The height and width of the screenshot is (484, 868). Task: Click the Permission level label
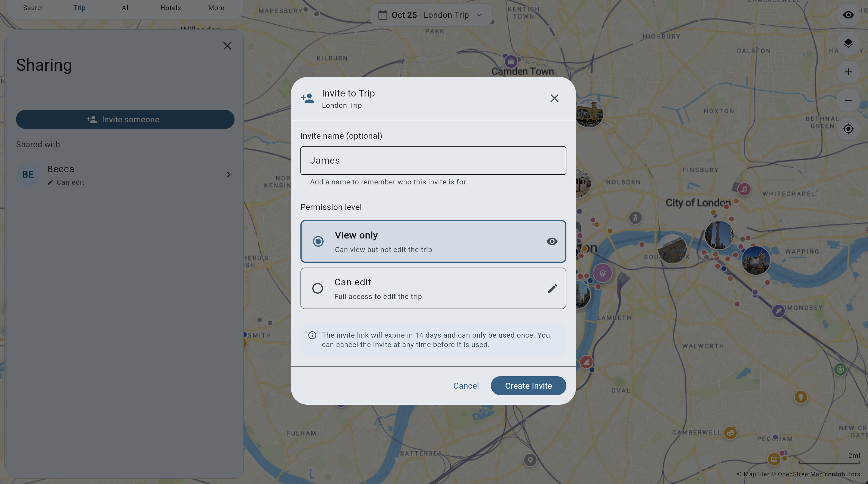point(331,207)
